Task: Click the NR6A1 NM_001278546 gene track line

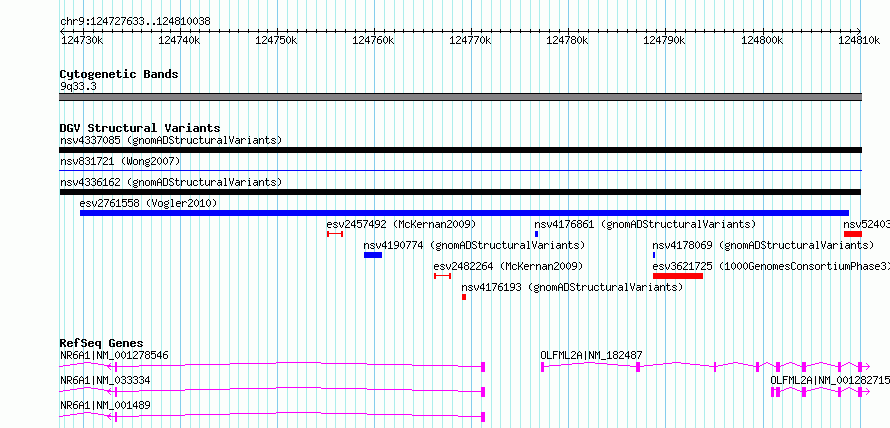Action: 272,367
